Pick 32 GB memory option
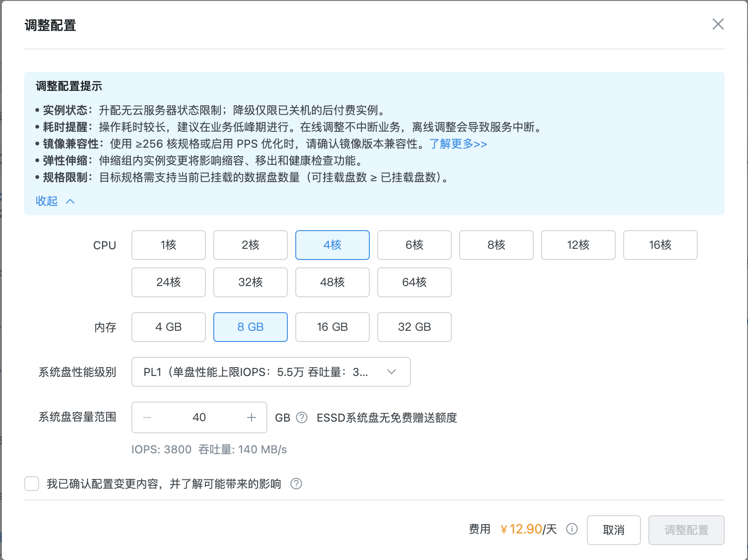This screenshot has height=560, width=748. 414,327
